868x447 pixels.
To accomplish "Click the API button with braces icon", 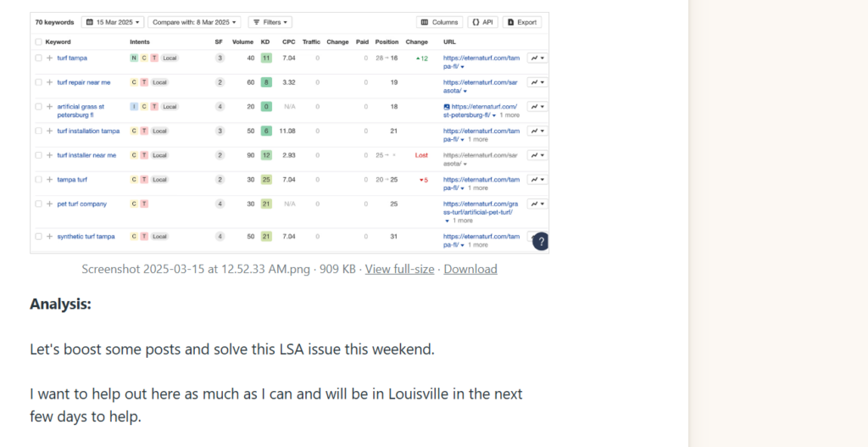I will [x=482, y=22].
